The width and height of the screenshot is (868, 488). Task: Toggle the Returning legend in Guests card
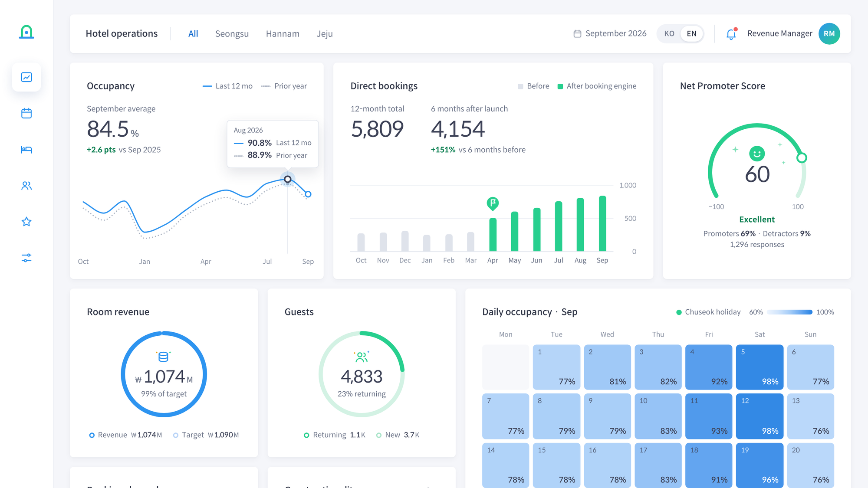click(x=335, y=435)
